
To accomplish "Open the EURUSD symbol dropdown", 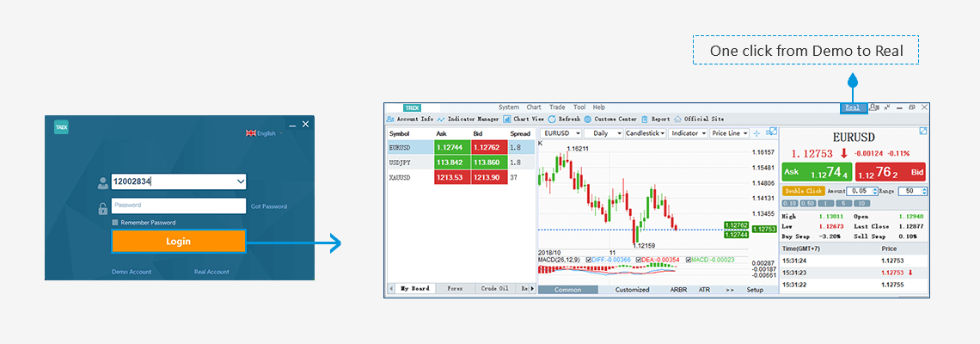I will [560, 133].
